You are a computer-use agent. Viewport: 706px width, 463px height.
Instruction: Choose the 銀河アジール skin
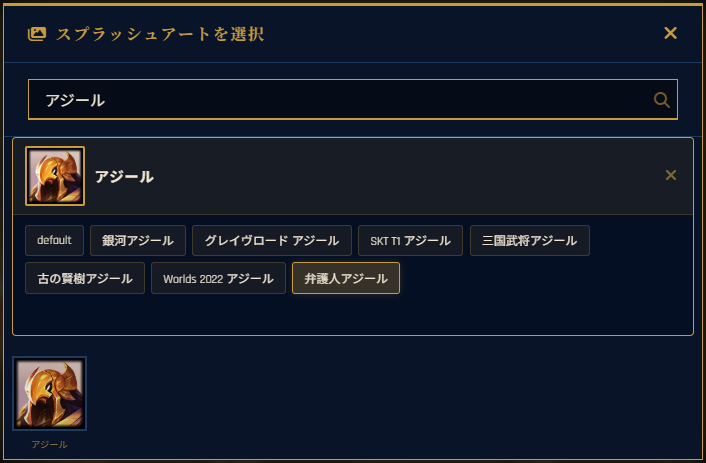(x=138, y=241)
